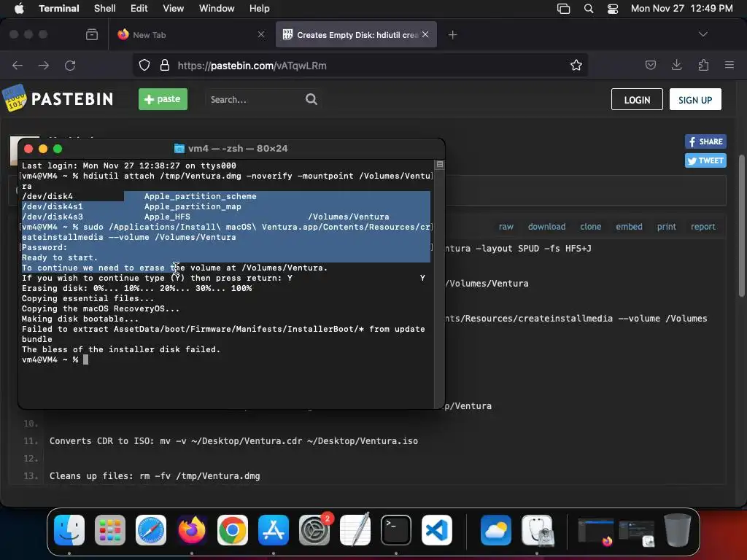The width and height of the screenshot is (747, 560).
Task: Open the Pocket save icon
Action: tap(650, 65)
